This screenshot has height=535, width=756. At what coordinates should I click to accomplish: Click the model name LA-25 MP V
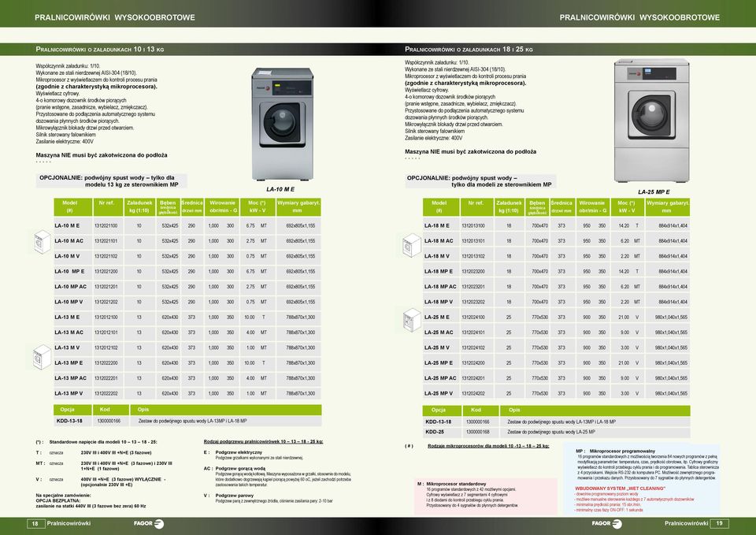coord(439,393)
